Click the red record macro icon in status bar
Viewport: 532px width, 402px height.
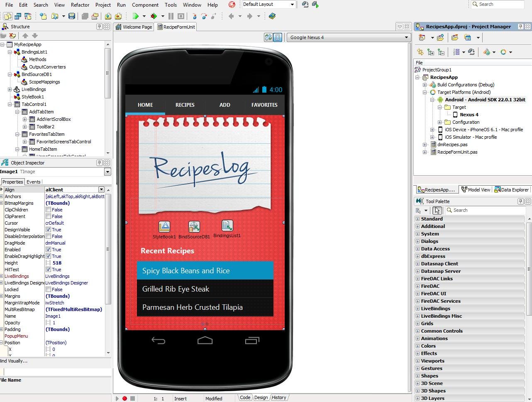(x=124, y=398)
